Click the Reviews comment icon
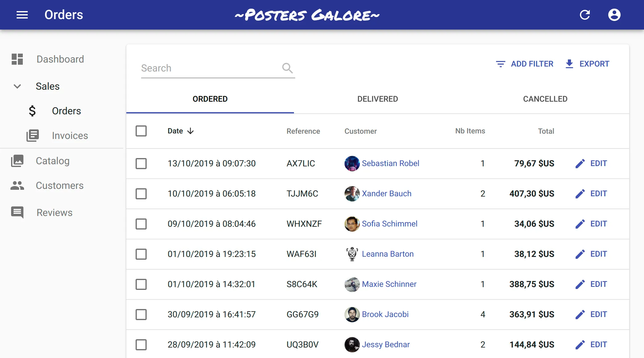This screenshot has height=358, width=644. pos(17,213)
